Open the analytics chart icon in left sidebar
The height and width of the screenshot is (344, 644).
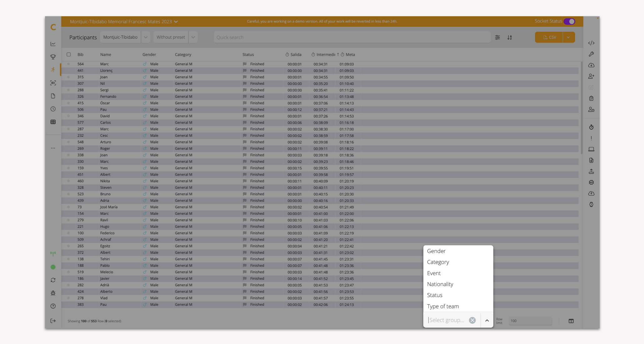(53, 44)
